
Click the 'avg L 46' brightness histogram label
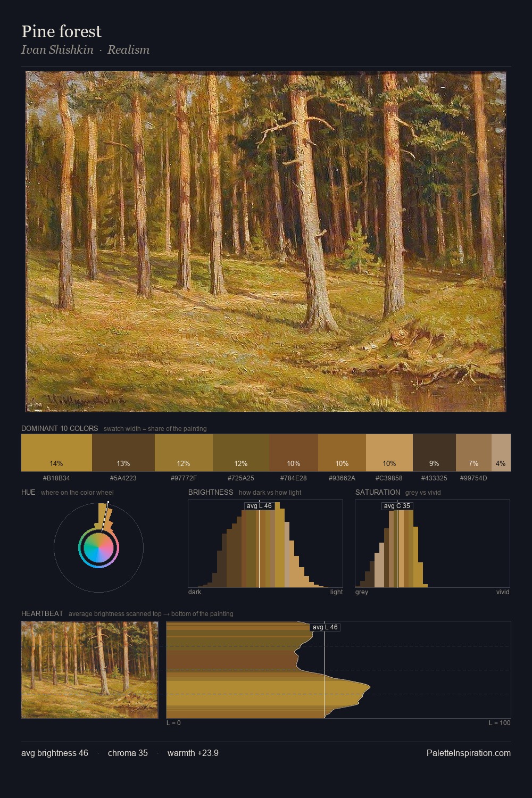coord(259,506)
